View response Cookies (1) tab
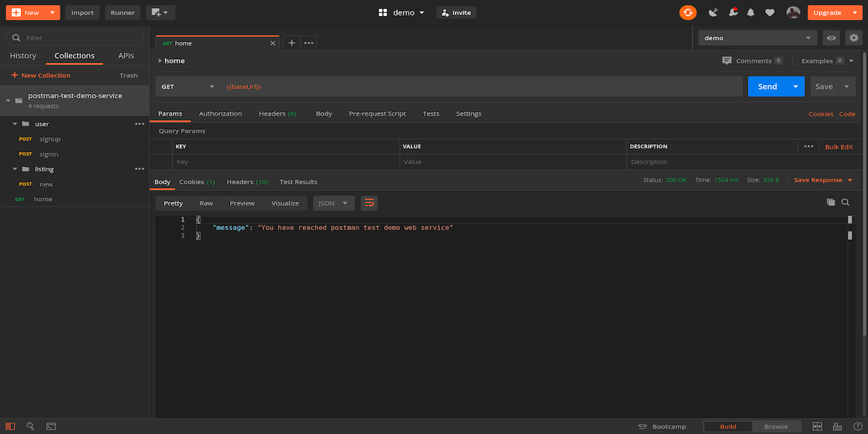868x434 pixels. click(x=197, y=182)
